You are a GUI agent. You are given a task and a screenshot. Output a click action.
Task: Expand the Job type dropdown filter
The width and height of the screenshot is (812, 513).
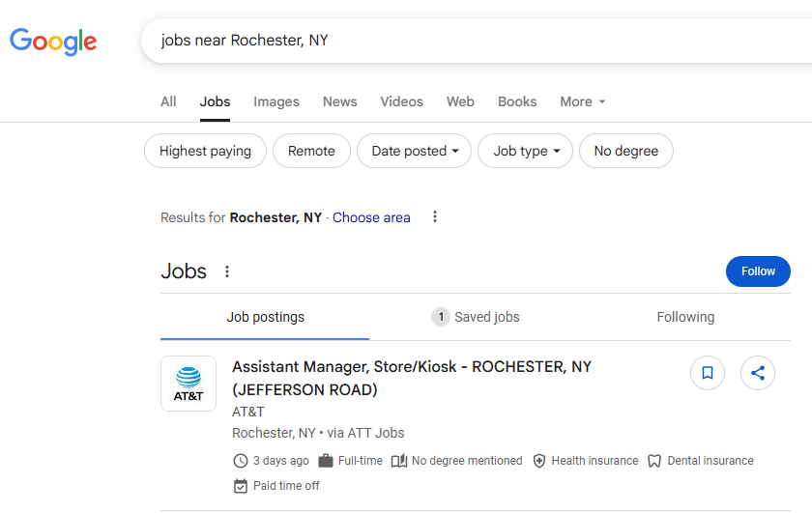525,151
